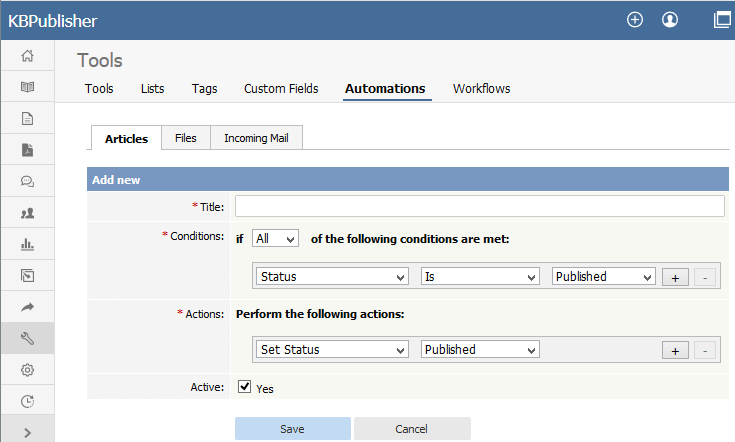Switch to the Workflows tab

481,89
